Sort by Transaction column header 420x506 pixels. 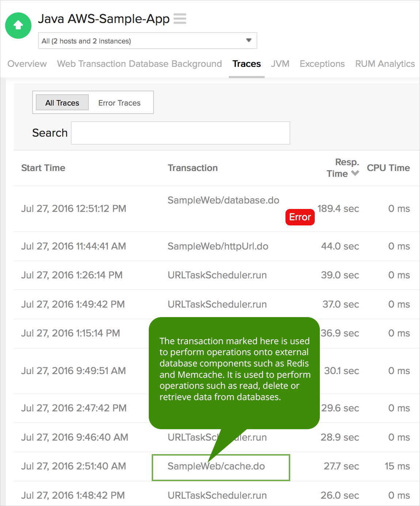coord(193,168)
